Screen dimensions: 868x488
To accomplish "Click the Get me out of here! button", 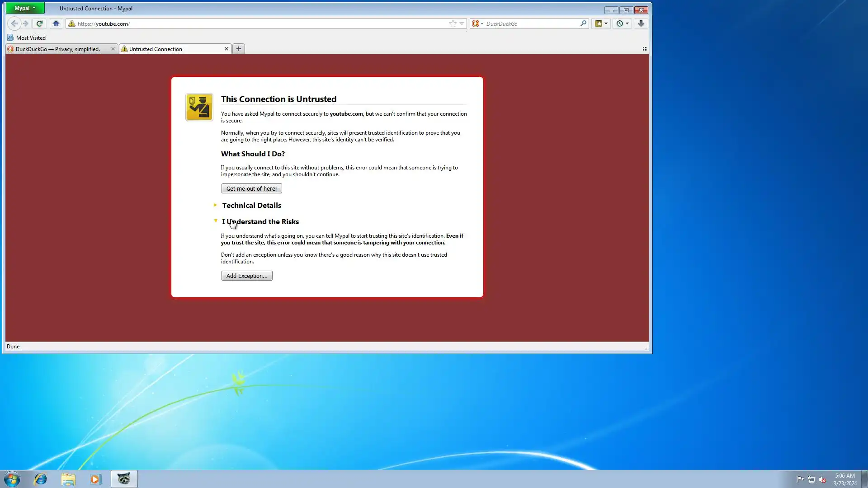I will click(251, 188).
